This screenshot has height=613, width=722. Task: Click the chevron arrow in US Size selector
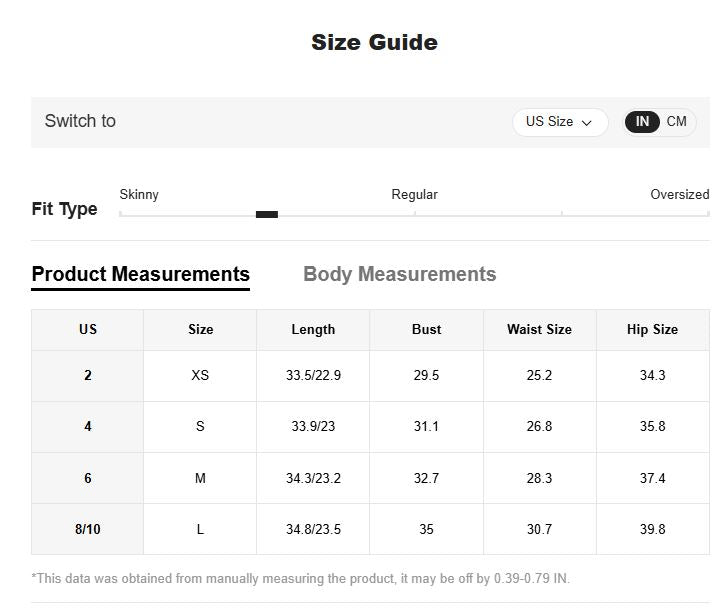click(x=587, y=123)
